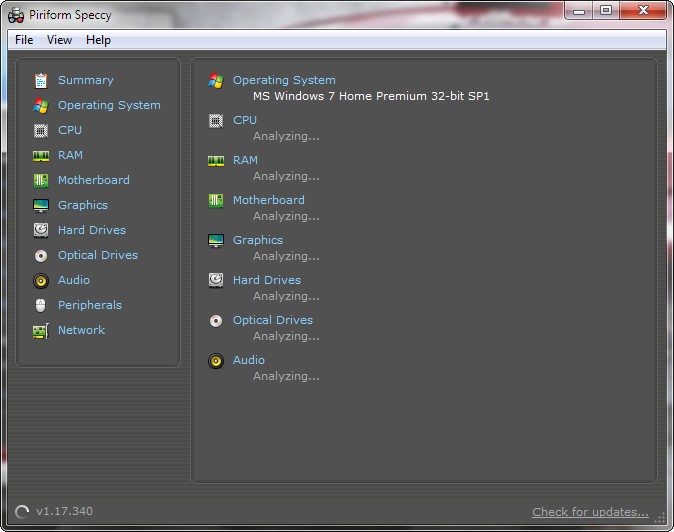Open the Motherboard heading link in summary
This screenshot has height=532, width=674.
(269, 200)
